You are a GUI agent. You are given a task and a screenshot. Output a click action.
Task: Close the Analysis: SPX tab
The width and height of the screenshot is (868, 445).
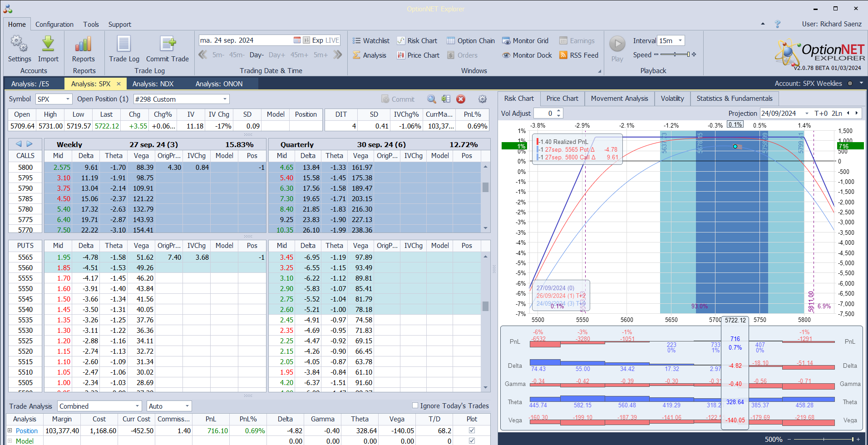[119, 84]
